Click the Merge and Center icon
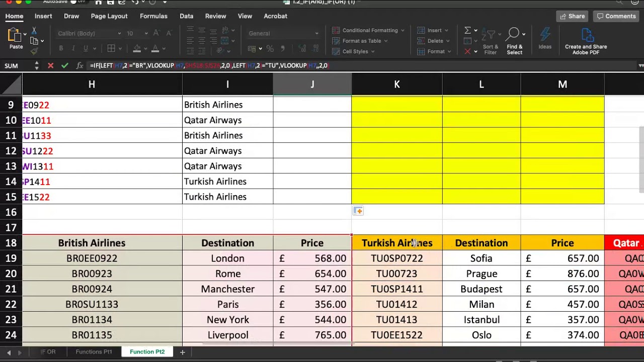The width and height of the screenshot is (644, 362). [x=225, y=40]
